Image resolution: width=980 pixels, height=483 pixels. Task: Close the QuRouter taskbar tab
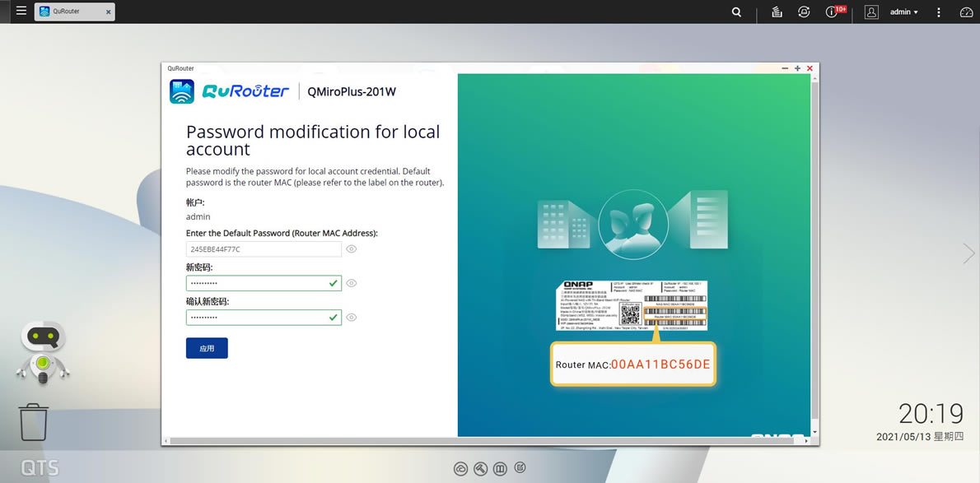coord(108,12)
